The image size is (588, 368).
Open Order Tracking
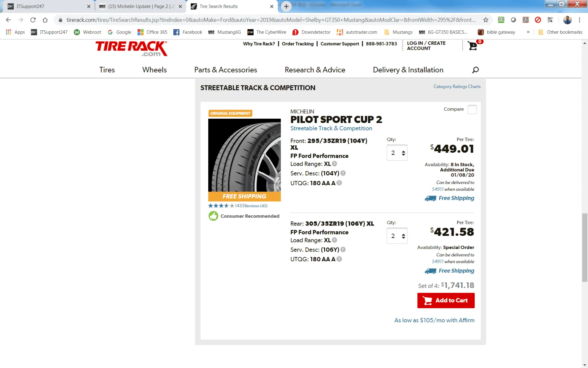click(297, 44)
